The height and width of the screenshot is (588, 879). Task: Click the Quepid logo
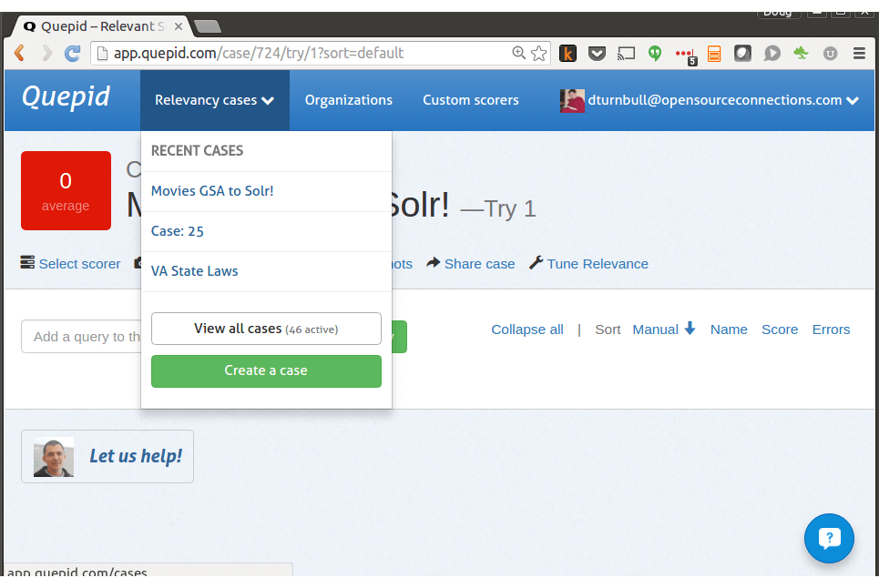(66, 97)
